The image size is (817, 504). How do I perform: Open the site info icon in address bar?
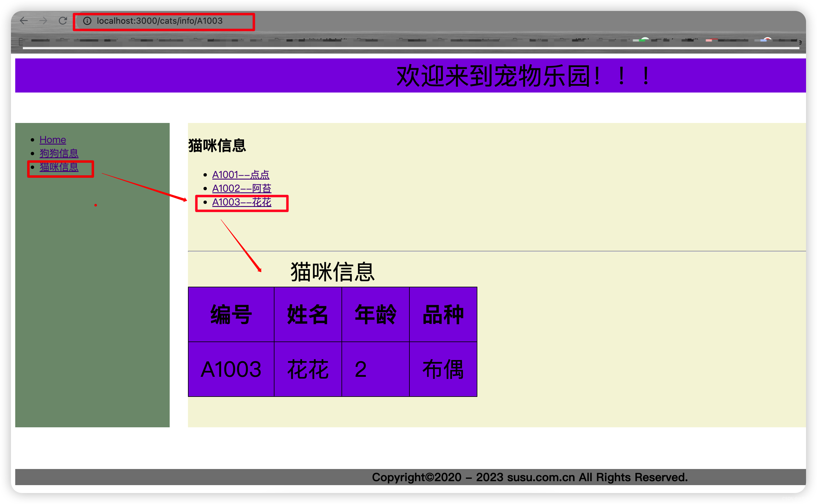tap(87, 21)
